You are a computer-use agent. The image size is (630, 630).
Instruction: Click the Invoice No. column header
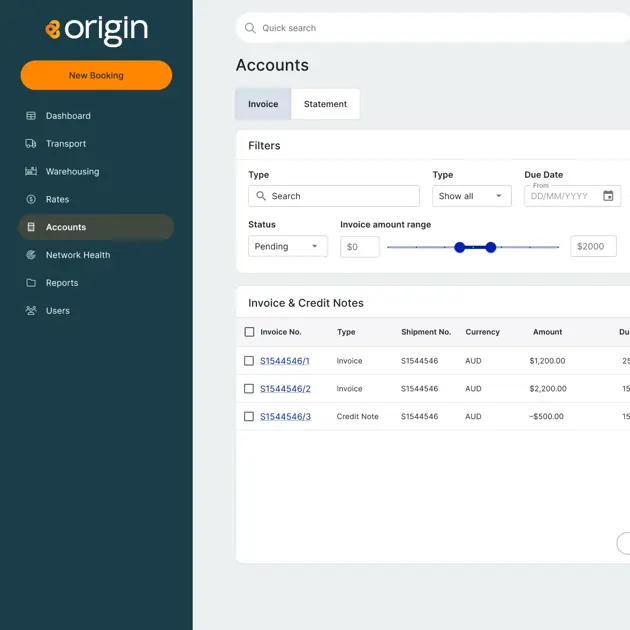(x=281, y=332)
